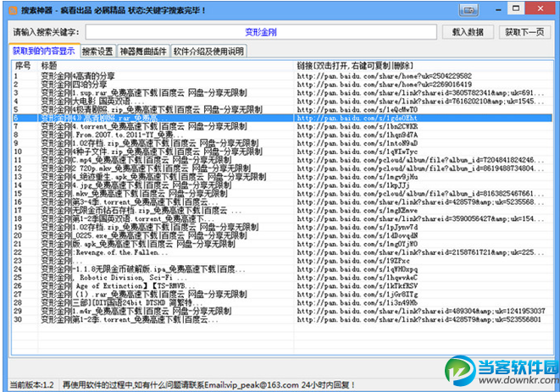Select row 22 Revenge of the Fallen

(x=282, y=252)
